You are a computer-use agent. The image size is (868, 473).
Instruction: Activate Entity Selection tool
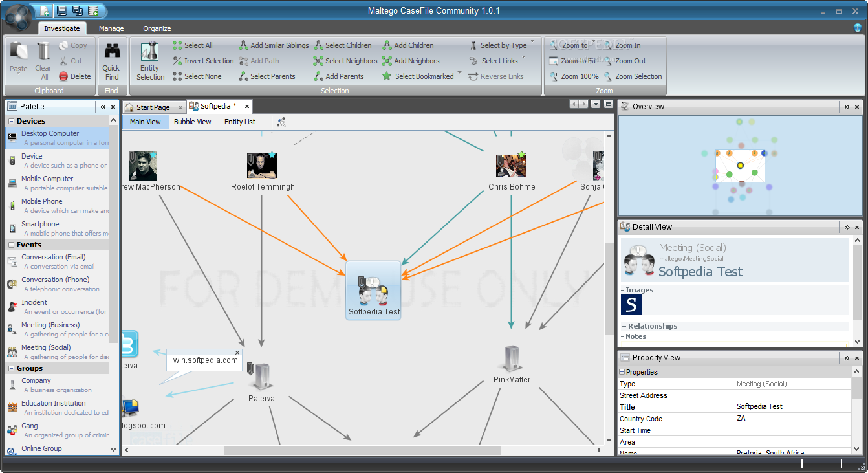[x=150, y=61]
